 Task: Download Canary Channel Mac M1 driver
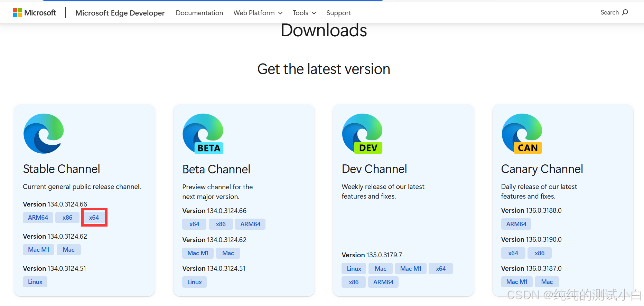(517, 282)
